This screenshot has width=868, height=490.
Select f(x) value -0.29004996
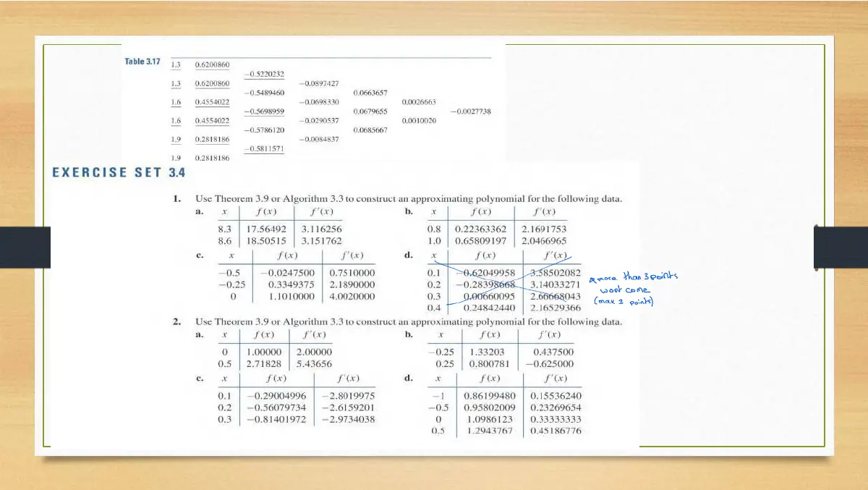276,396
